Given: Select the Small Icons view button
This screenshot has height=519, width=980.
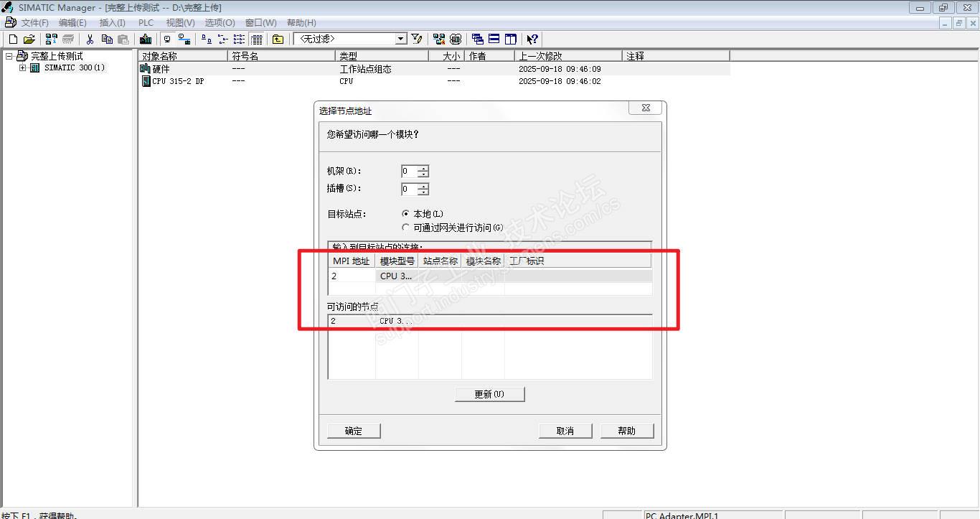Looking at the screenshot, I should click(223, 39).
